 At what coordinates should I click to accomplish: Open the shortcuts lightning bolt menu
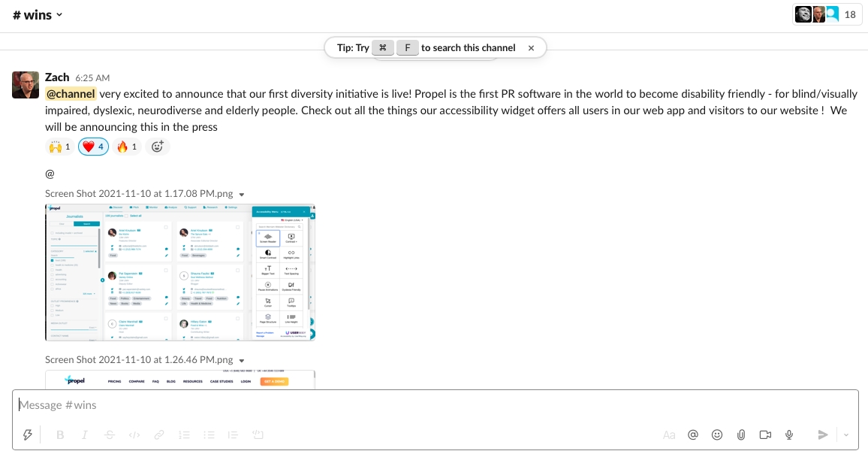click(x=27, y=435)
